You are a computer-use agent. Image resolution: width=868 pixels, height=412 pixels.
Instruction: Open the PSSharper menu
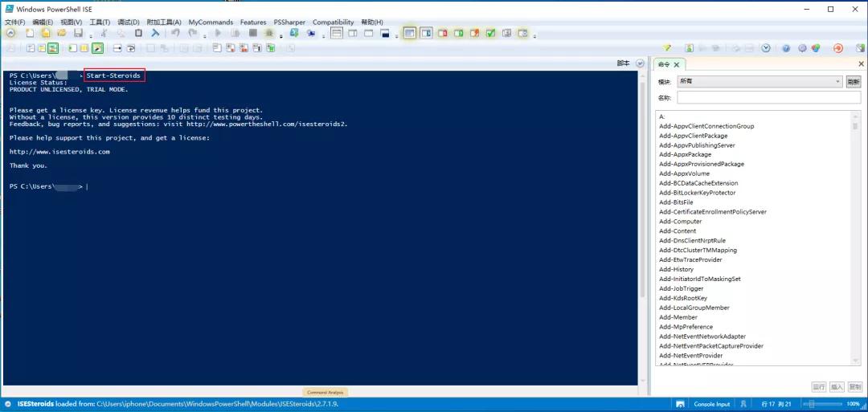(289, 22)
